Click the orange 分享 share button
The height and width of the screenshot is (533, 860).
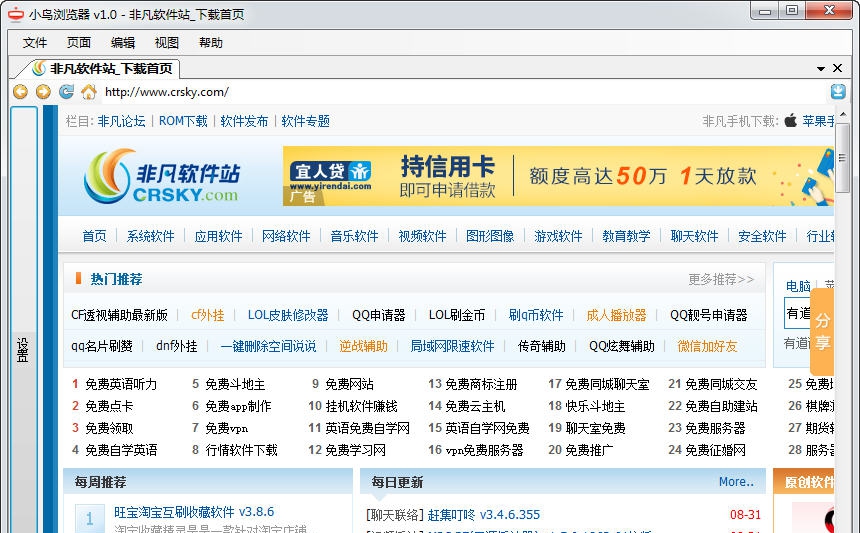822,331
